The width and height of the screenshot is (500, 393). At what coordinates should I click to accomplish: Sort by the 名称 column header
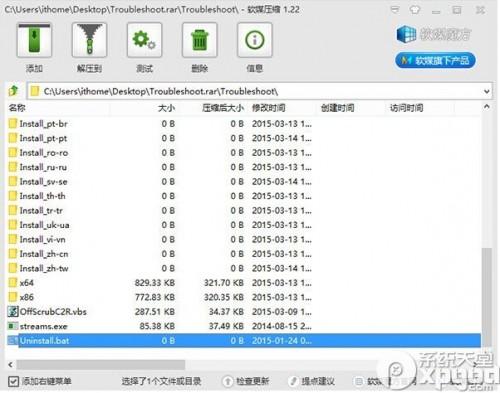click(x=17, y=108)
